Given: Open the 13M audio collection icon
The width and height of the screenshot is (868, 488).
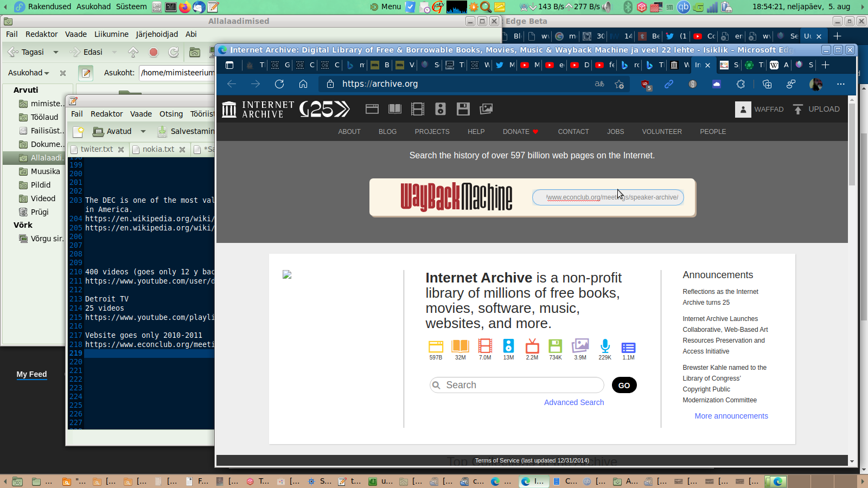Looking at the screenshot, I should point(508,346).
